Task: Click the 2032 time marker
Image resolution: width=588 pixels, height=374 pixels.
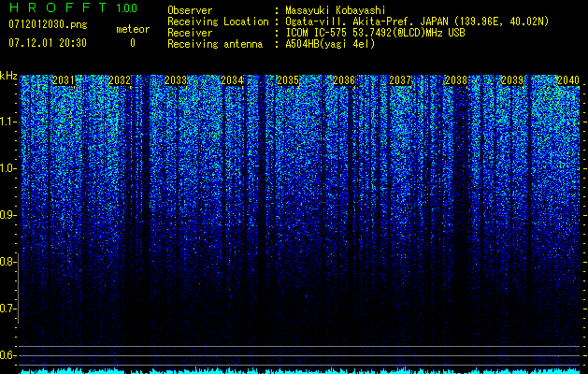Action: [x=120, y=80]
